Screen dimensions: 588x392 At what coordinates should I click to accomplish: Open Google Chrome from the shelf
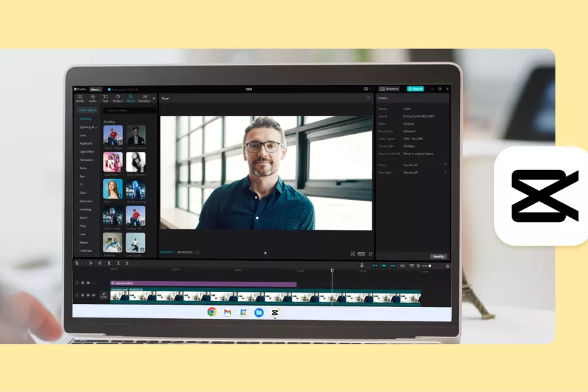click(x=212, y=312)
